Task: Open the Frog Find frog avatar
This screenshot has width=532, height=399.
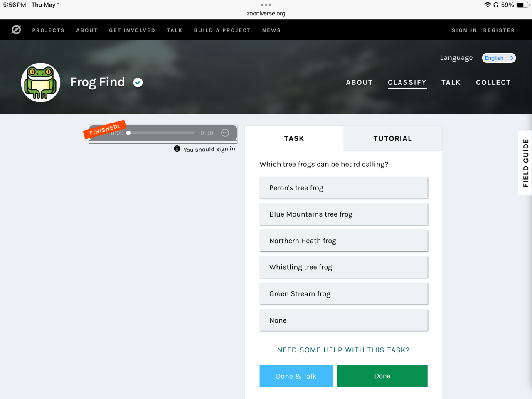Action: [41, 82]
